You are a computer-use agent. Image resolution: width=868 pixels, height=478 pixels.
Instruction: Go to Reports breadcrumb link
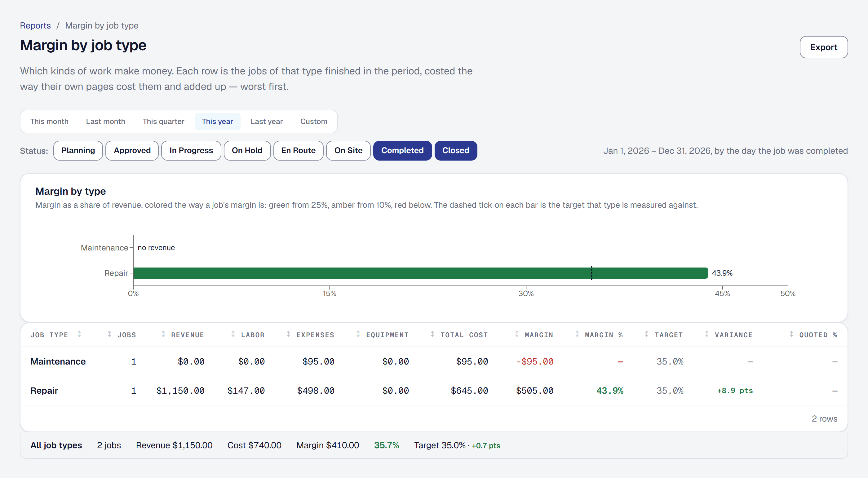coord(35,26)
